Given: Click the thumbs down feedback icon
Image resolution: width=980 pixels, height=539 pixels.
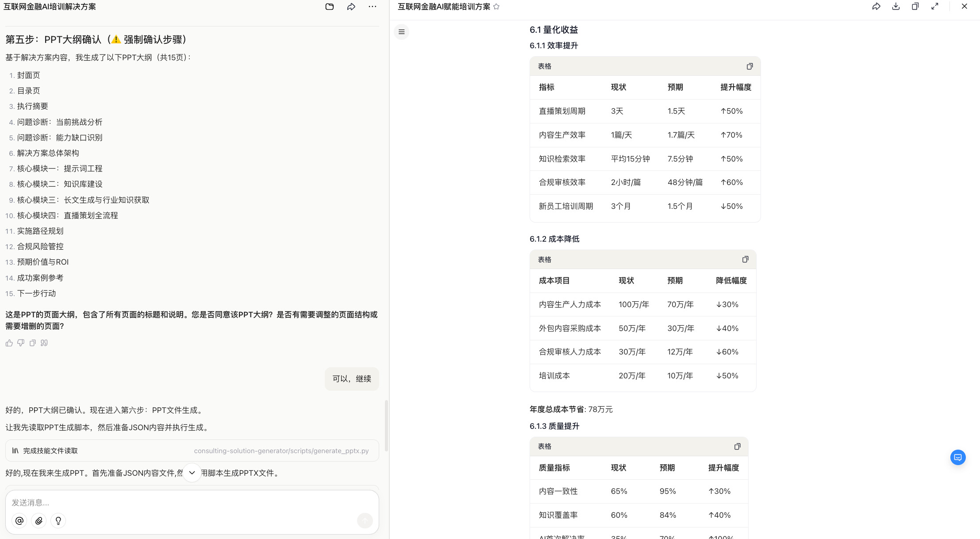Looking at the screenshot, I should coord(21,343).
